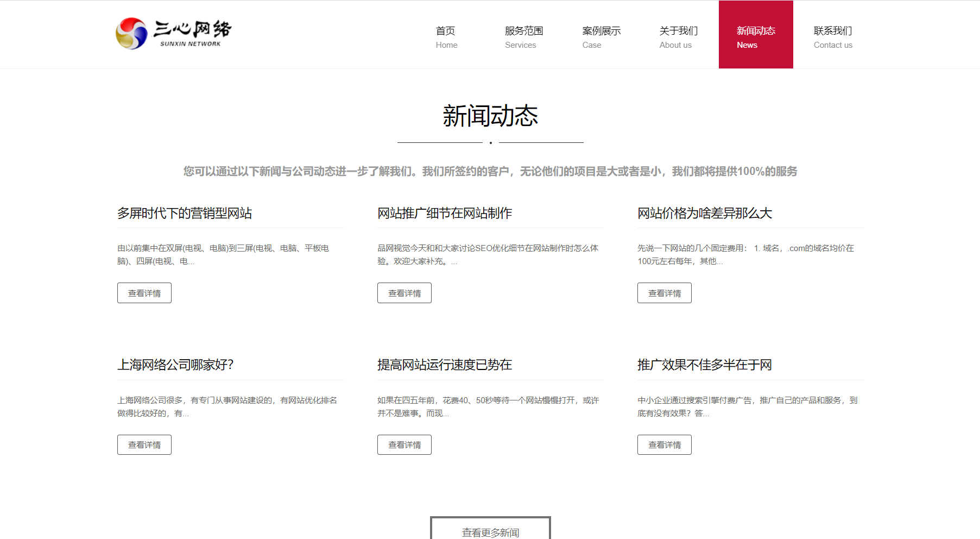Click 查看详情 under 网站推广细节在网站制作

[x=404, y=293]
